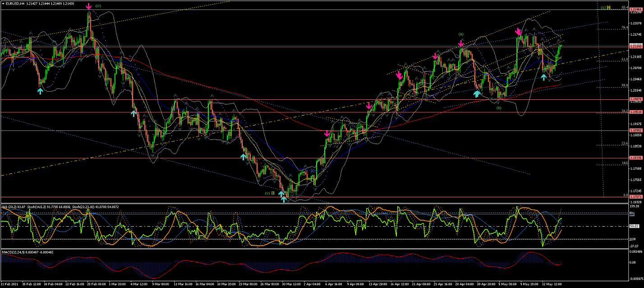Select the 85.4 Fibonacci level label

625,8
